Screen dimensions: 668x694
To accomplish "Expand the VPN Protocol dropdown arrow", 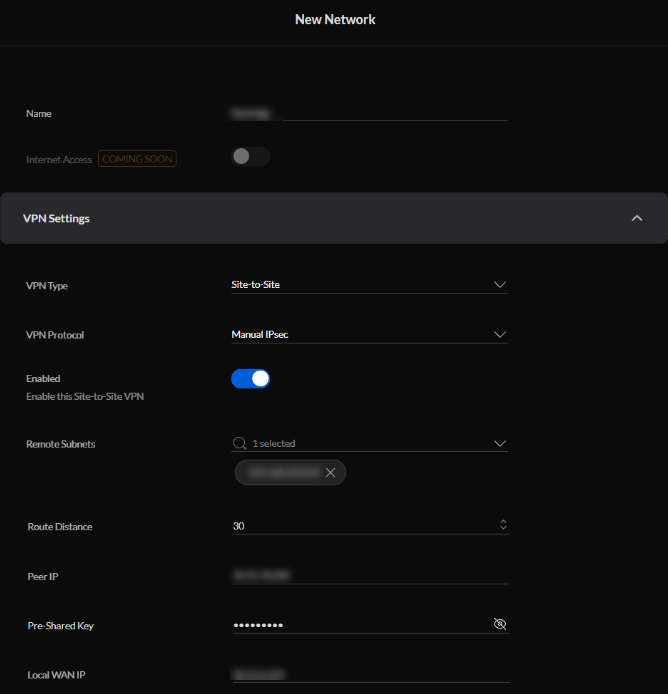I will (500, 335).
